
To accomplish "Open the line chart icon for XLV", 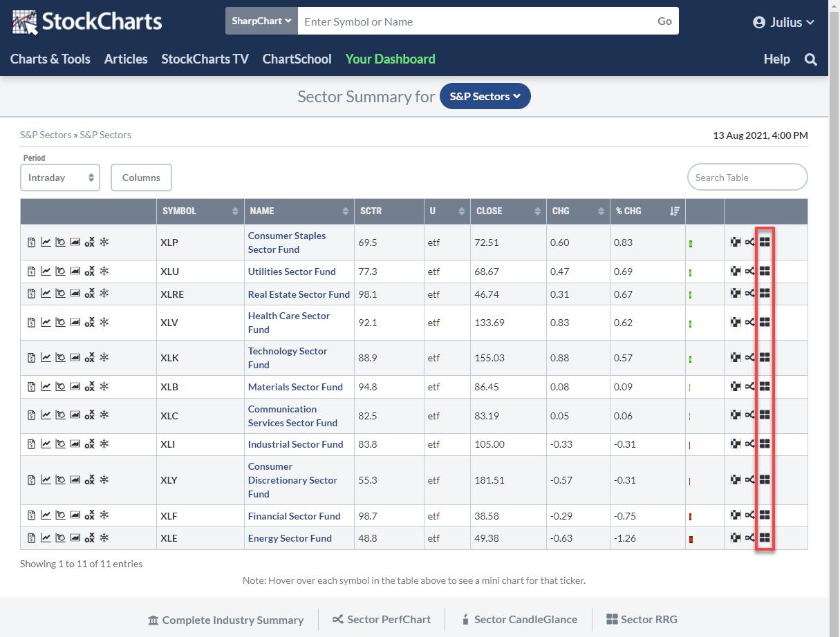I will [46, 322].
